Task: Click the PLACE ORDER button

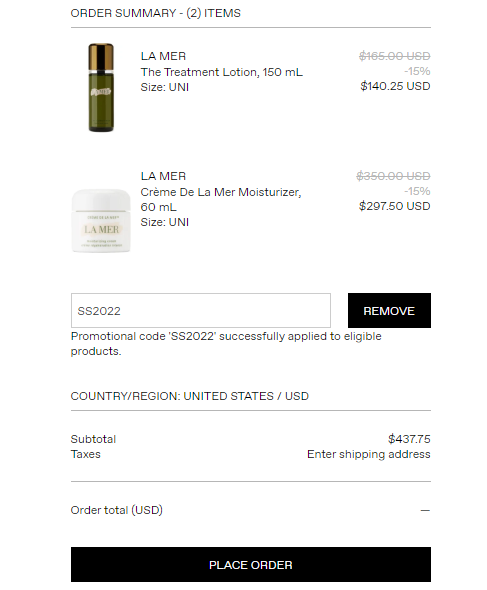Action: [251, 564]
